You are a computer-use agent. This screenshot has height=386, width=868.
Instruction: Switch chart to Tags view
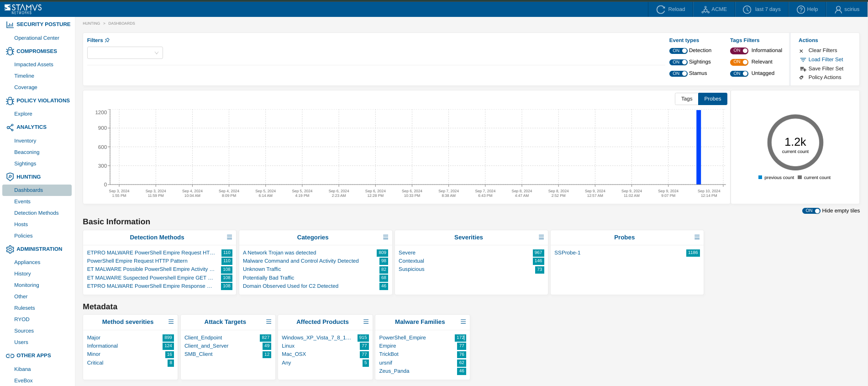click(x=686, y=99)
